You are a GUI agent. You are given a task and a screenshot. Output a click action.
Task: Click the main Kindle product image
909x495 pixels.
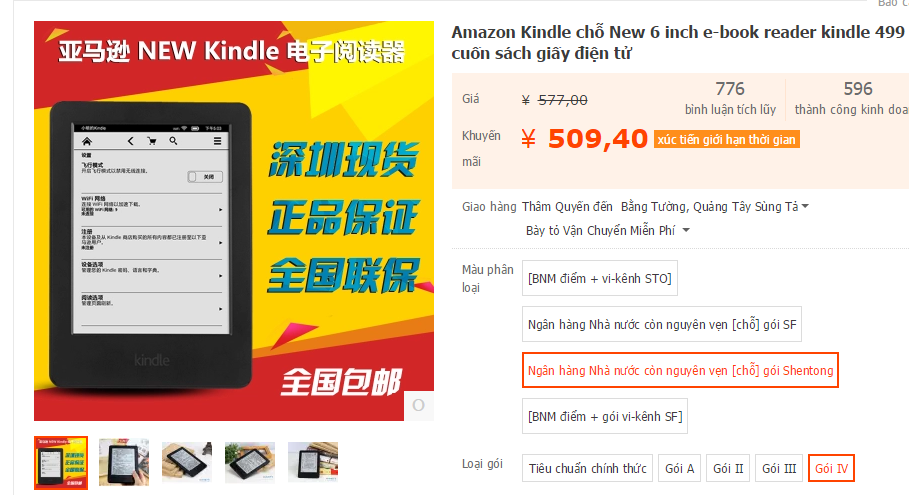(234, 221)
